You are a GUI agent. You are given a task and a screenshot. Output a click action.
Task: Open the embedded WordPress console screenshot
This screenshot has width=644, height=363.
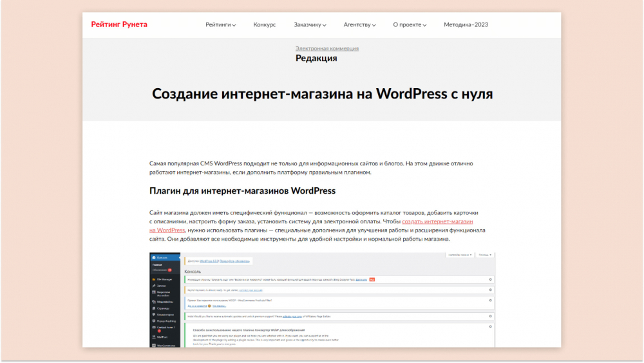[322, 300]
